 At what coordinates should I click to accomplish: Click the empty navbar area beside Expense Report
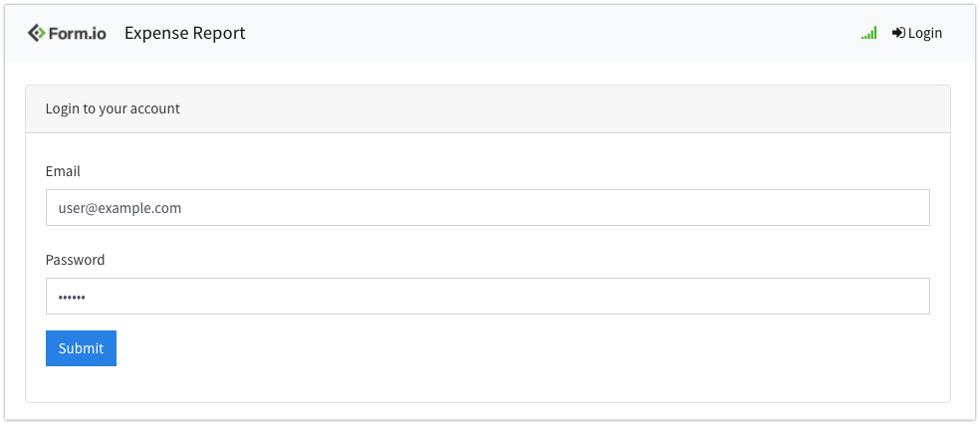tap(548, 33)
